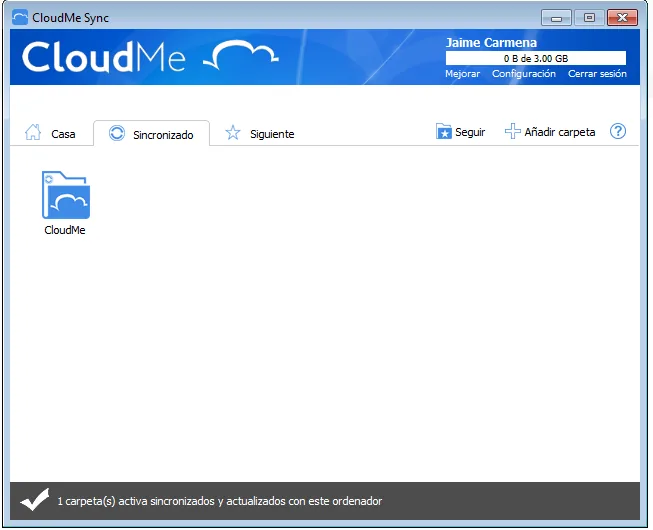Open the Mejorar upgrade link
653x530 pixels.
pos(462,74)
